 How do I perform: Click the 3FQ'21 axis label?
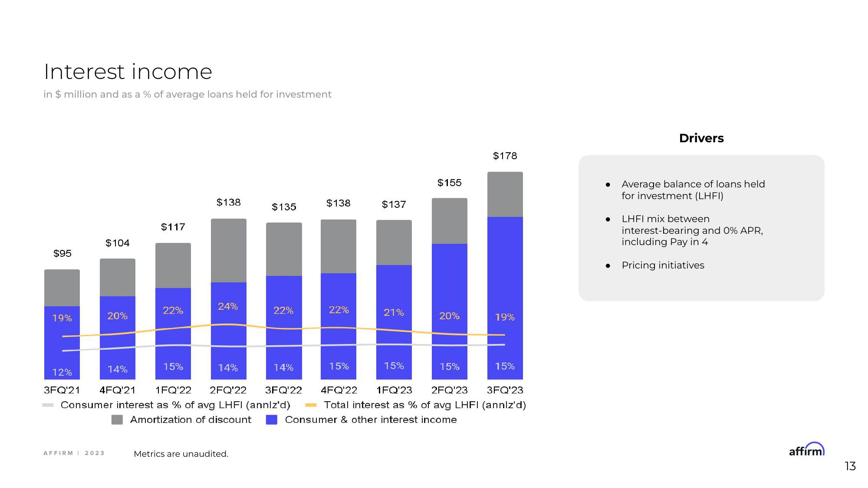pyautogui.click(x=62, y=390)
